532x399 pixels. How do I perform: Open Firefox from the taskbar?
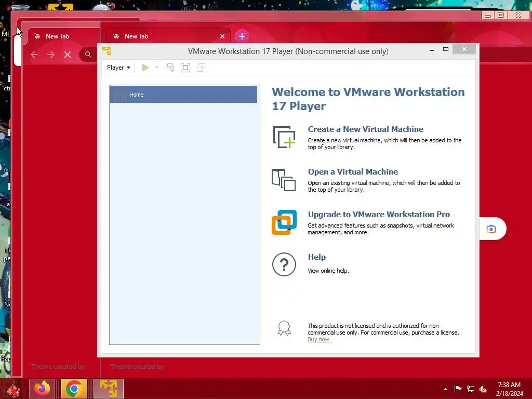coord(43,389)
